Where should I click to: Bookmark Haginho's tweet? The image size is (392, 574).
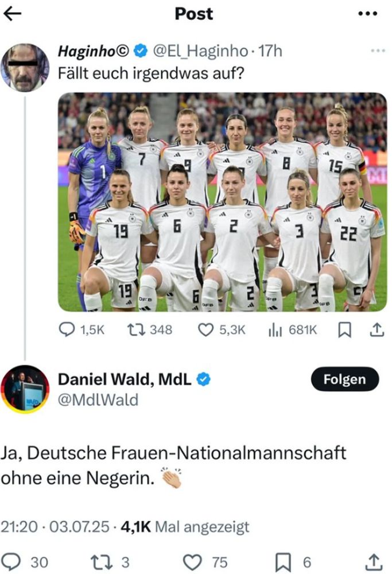click(344, 330)
